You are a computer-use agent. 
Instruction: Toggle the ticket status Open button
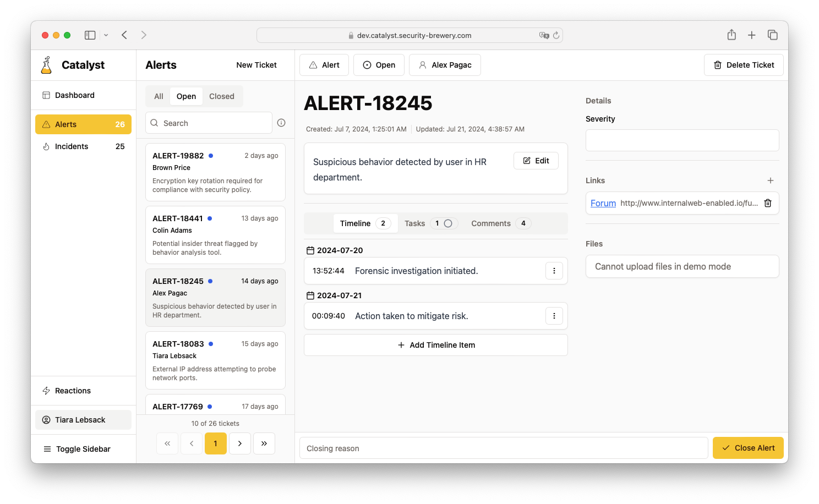379,65
